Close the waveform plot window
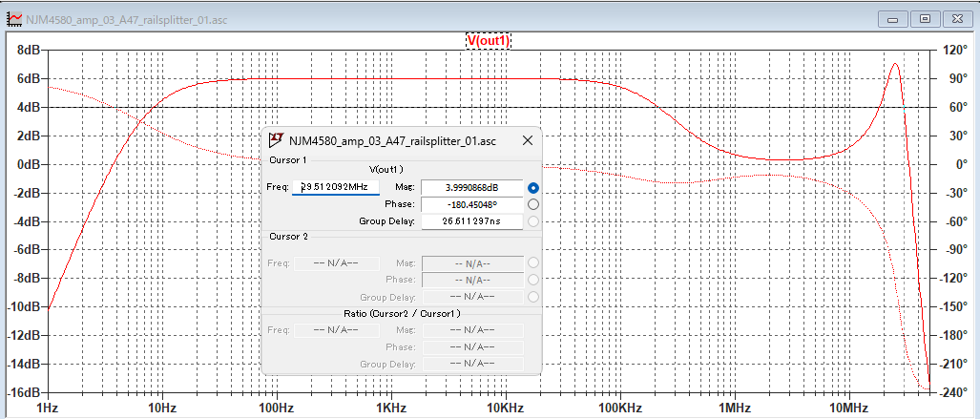The image size is (980, 419). coord(956,17)
